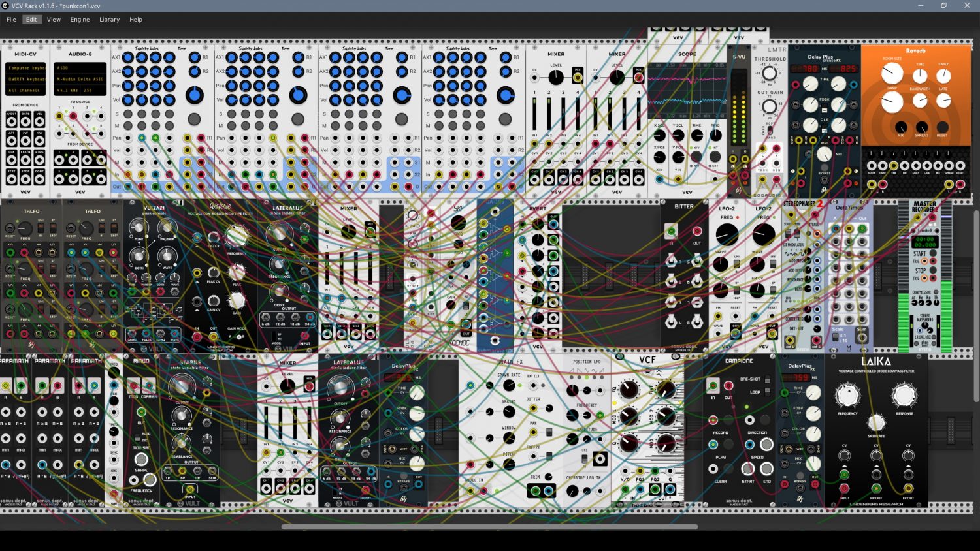Click the MIDI-CV GATE output jack

click(26, 122)
